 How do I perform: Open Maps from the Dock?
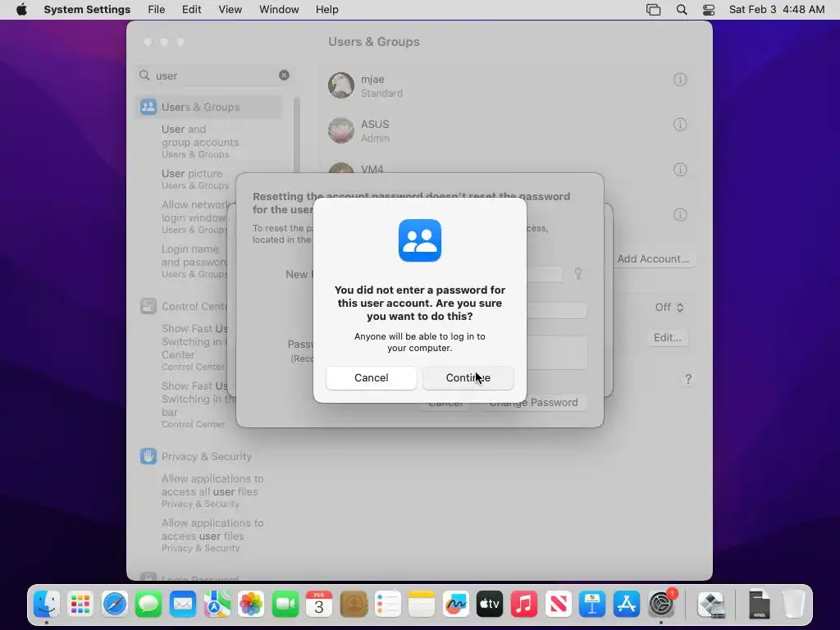click(217, 605)
